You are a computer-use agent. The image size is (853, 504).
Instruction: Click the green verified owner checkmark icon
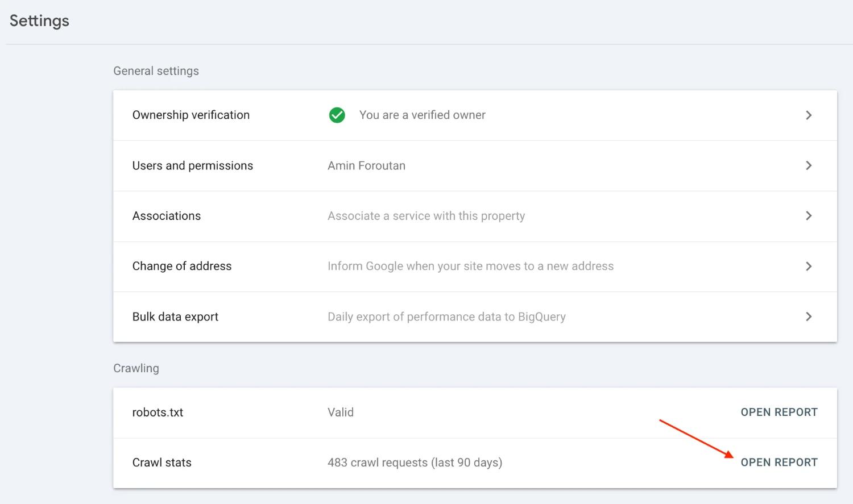coord(337,115)
